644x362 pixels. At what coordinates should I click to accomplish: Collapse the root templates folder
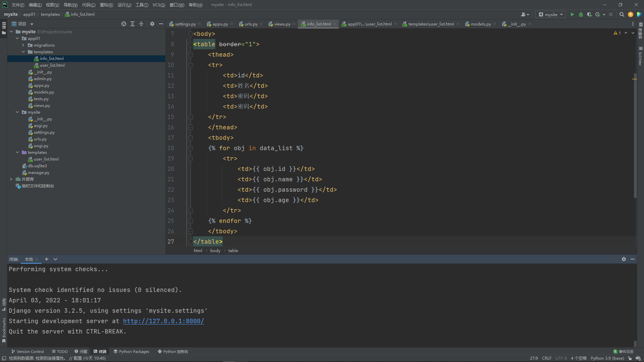point(17,153)
